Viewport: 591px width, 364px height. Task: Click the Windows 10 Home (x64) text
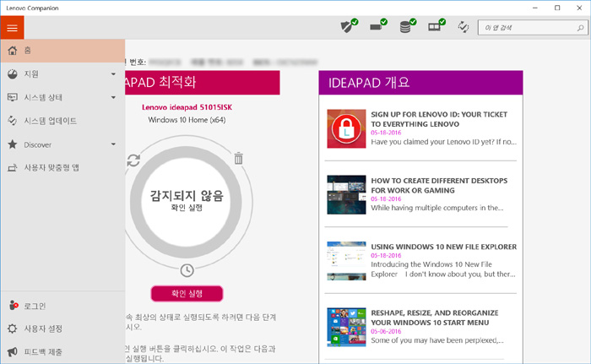click(x=187, y=120)
